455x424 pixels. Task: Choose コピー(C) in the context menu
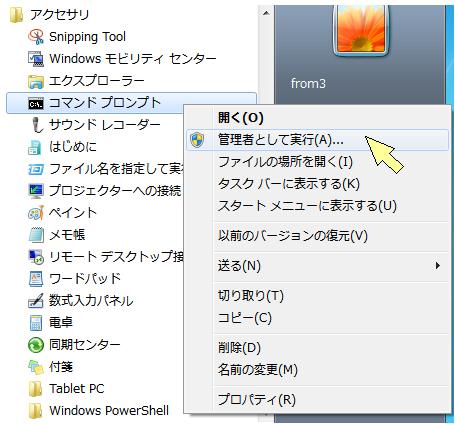pos(317,317)
